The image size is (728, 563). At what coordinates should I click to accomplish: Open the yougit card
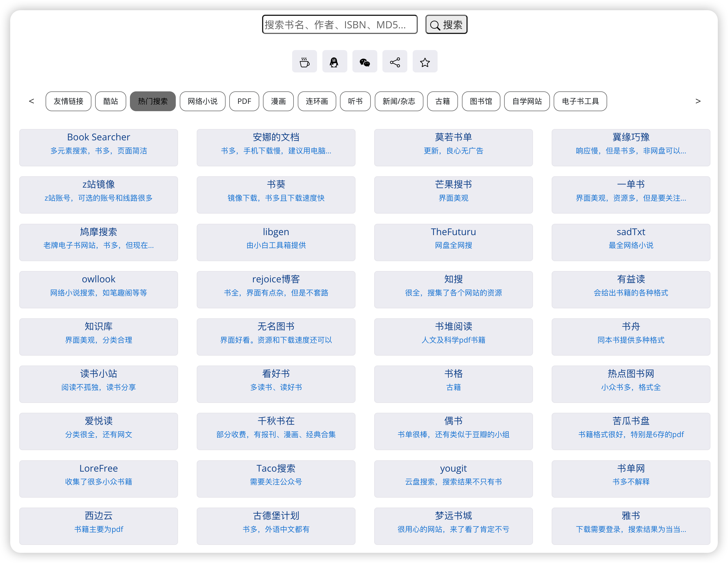pos(453,479)
